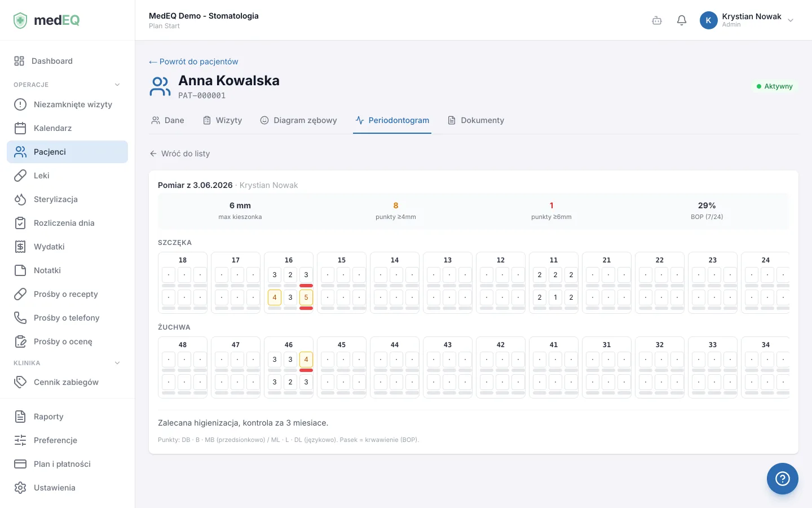Select the Pacjenci people icon
Image resolution: width=812 pixels, height=508 pixels.
(20, 152)
